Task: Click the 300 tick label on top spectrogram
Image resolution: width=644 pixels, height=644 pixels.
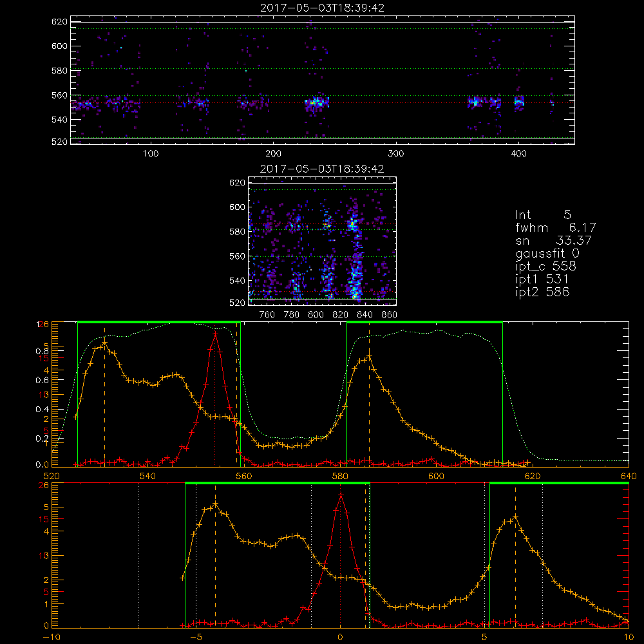Action: (396, 154)
